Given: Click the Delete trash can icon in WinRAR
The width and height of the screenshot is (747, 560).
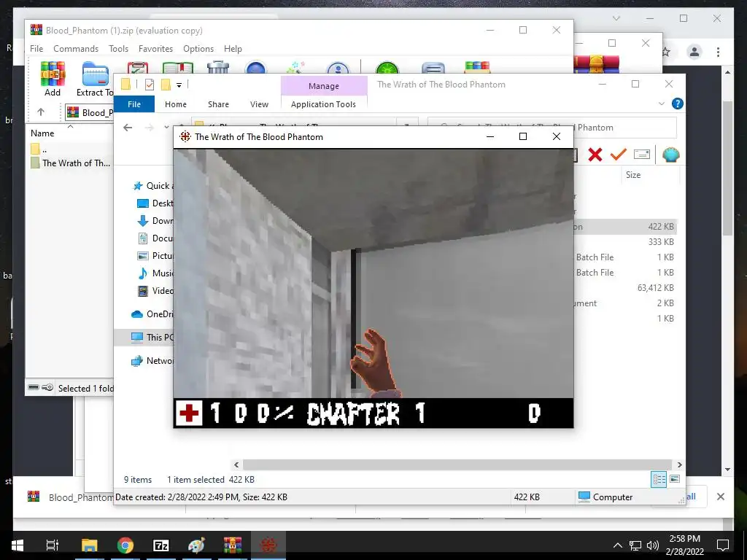Looking at the screenshot, I should point(217,67).
